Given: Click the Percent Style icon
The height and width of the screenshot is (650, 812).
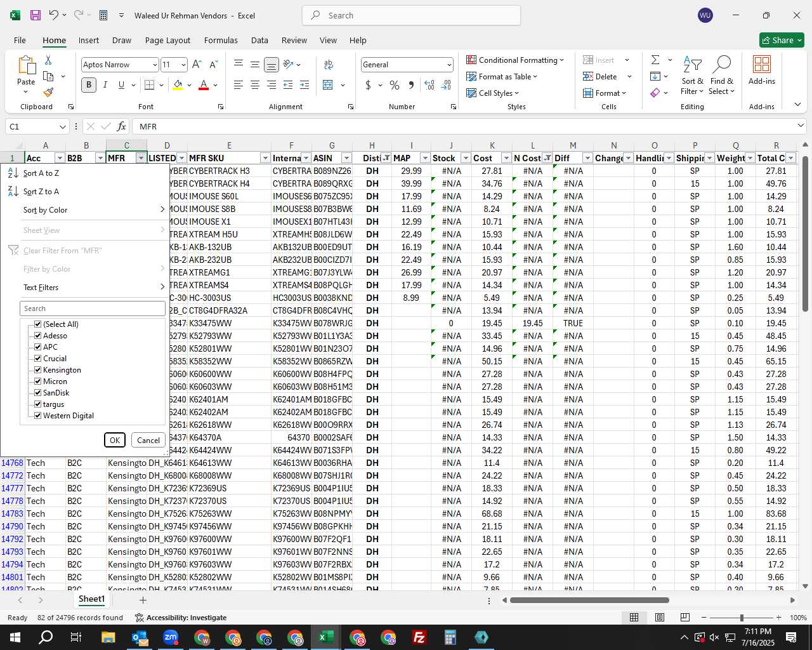Looking at the screenshot, I should [x=395, y=85].
